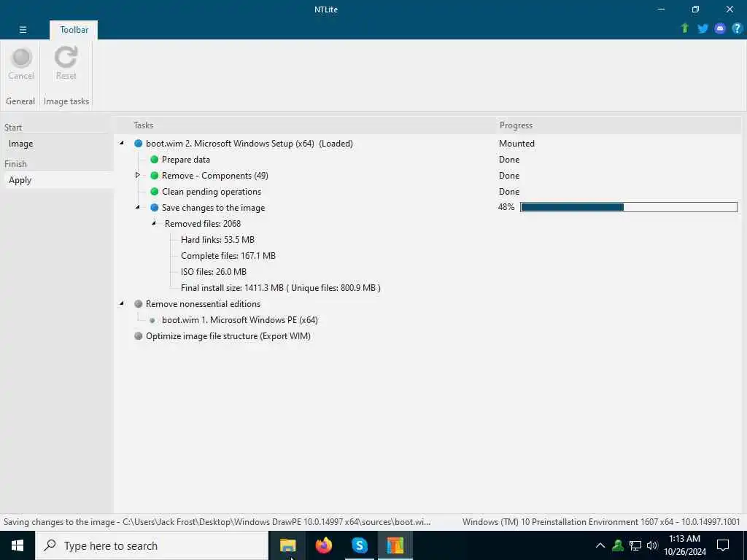Open the hamburger menu in the title area
747x560 pixels.
[x=23, y=29]
